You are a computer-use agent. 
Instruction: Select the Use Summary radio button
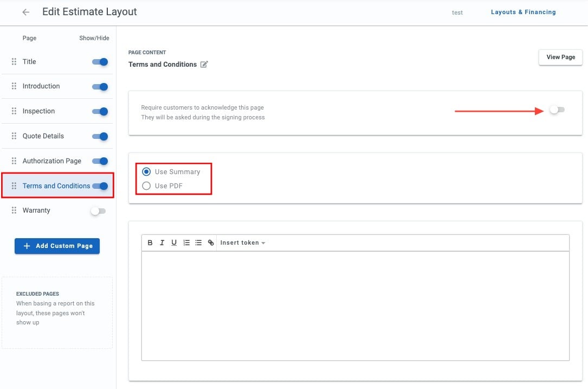pyautogui.click(x=146, y=171)
